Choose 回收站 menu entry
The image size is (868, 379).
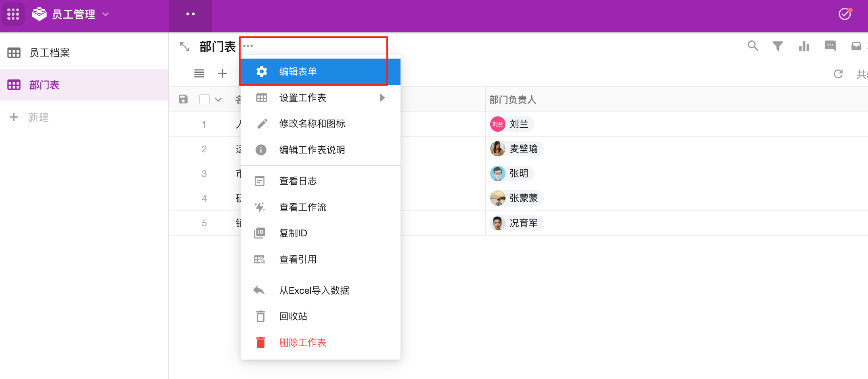point(321,316)
